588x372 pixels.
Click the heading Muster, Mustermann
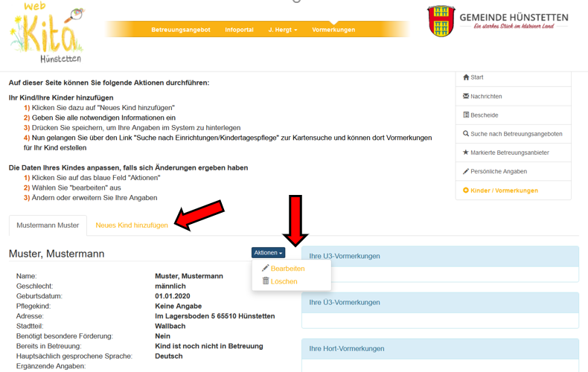coord(57,254)
